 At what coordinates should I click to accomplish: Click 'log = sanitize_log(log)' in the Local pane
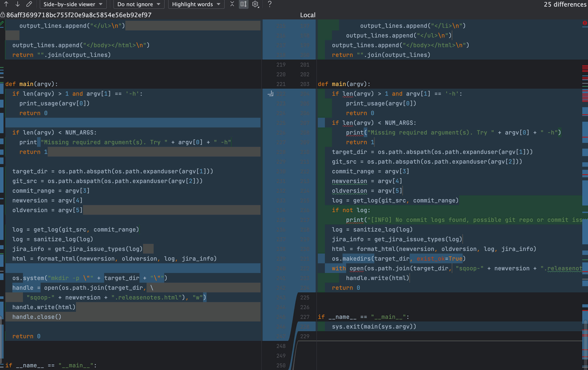372,229
